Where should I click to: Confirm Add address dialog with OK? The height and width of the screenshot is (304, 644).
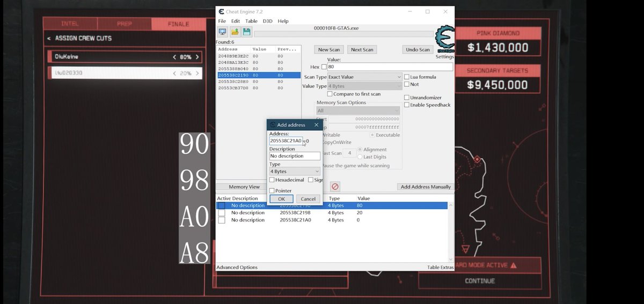[x=281, y=199]
